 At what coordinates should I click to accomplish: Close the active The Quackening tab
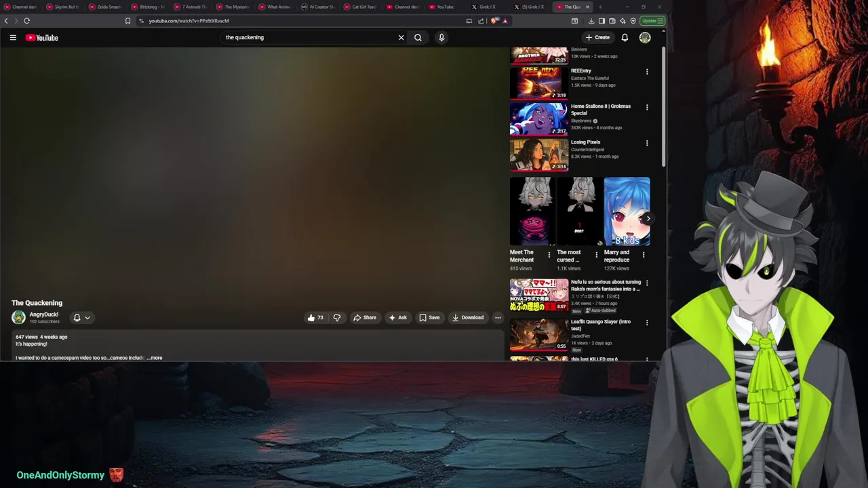click(x=587, y=7)
